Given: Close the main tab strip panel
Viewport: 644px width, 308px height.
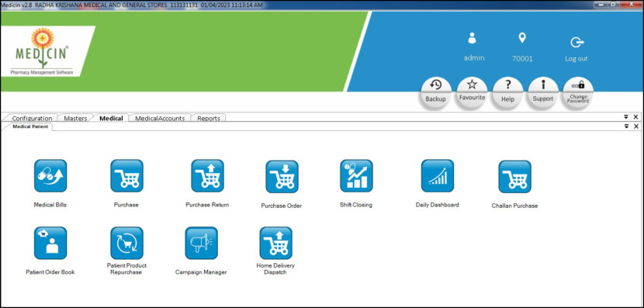Looking at the screenshot, I should [x=636, y=117].
